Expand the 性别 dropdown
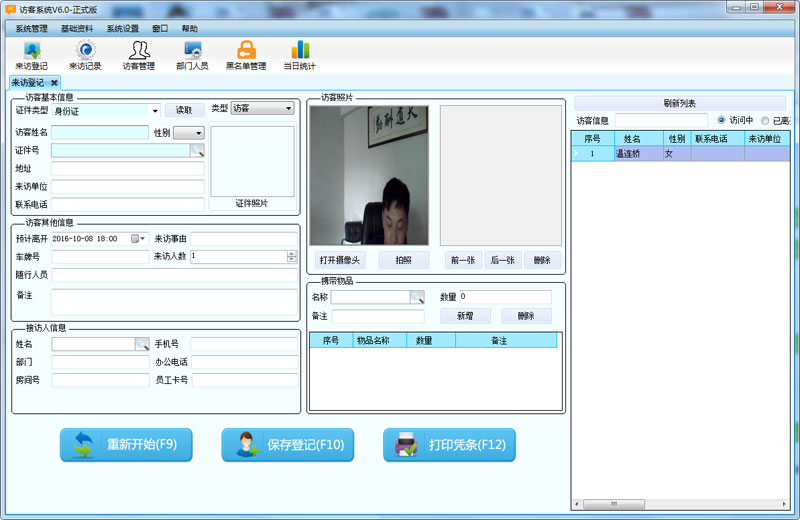 [x=198, y=133]
